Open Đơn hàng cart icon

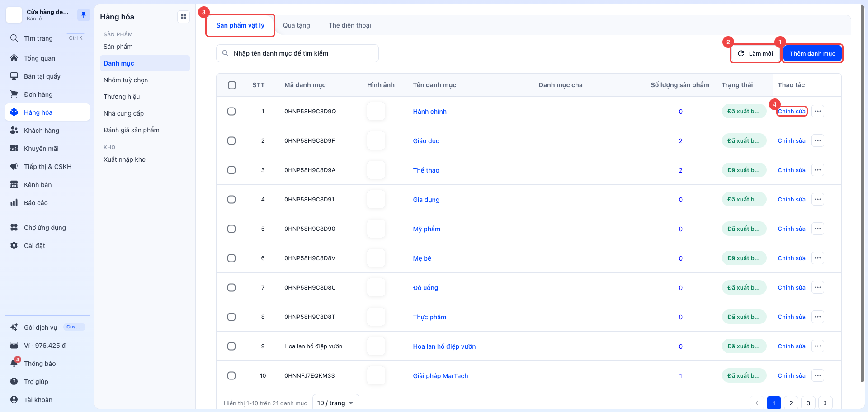[x=14, y=94]
